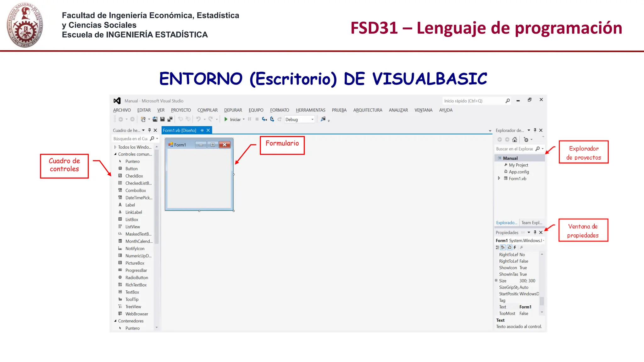Image resolution: width=644 pixels, height=362 pixels.
Task: Select the RadioButton control in toolbox
Action: (x=136, y=277)
